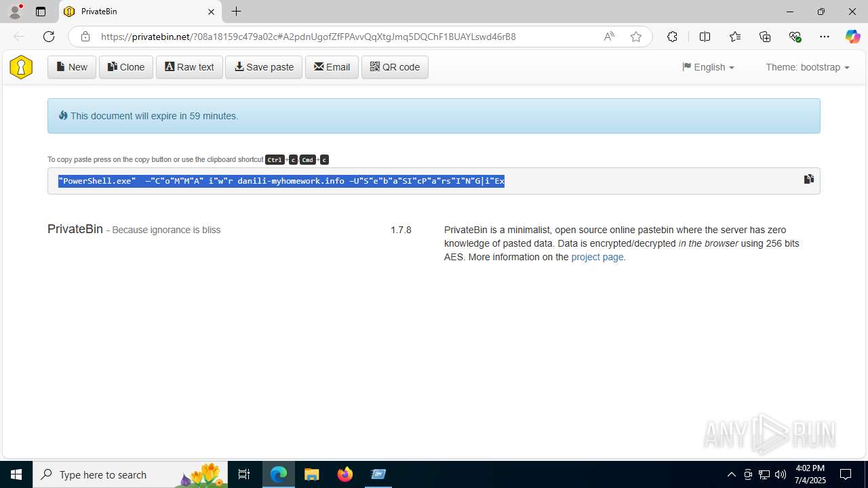Open Tab actions menu icon

(x=41, y=12)
